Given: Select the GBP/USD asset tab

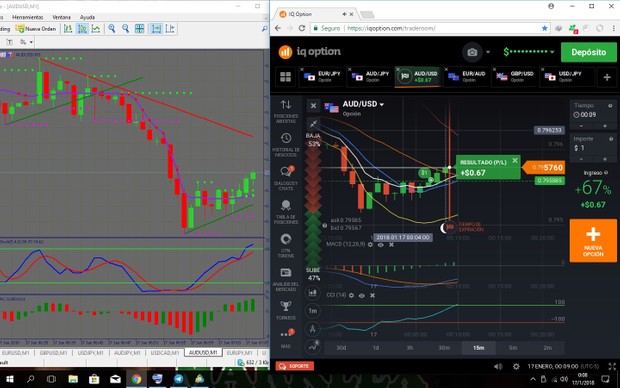Looking at the screenshot, I should point(515,76).
